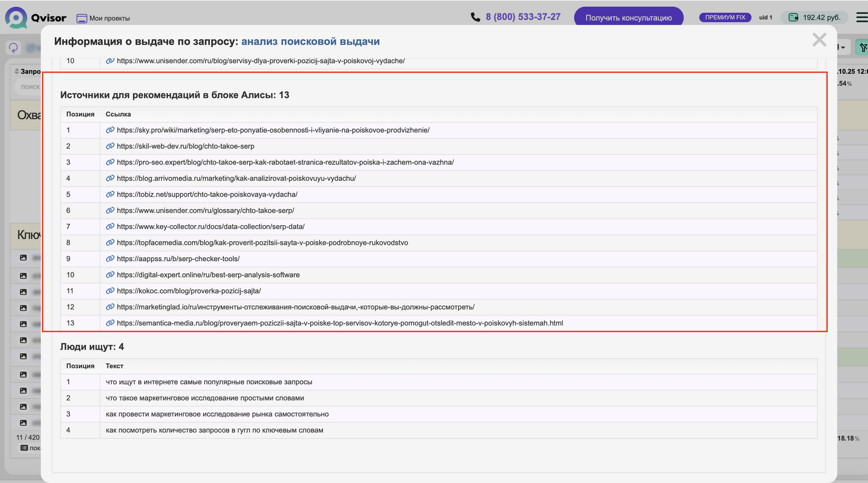Select the heading Источники для рекомендаций в блоке Алисы
The image size is (868, 483).
click(x=175, y=95)
